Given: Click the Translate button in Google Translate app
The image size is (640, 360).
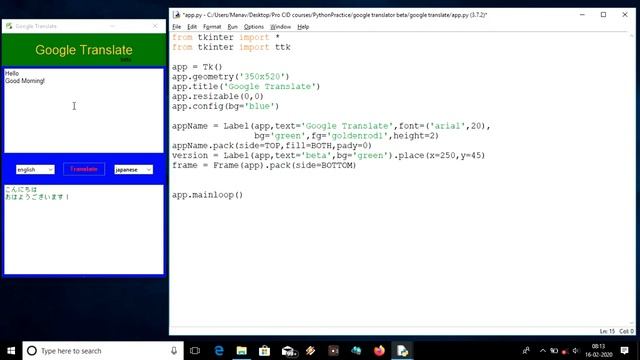Looking at the screenshot, I should click(84, 169).
